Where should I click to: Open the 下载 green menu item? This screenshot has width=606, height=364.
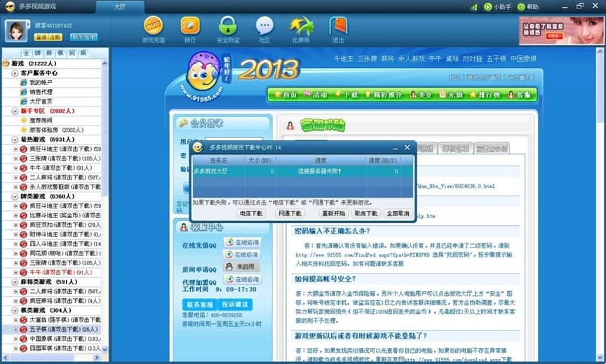346,95
